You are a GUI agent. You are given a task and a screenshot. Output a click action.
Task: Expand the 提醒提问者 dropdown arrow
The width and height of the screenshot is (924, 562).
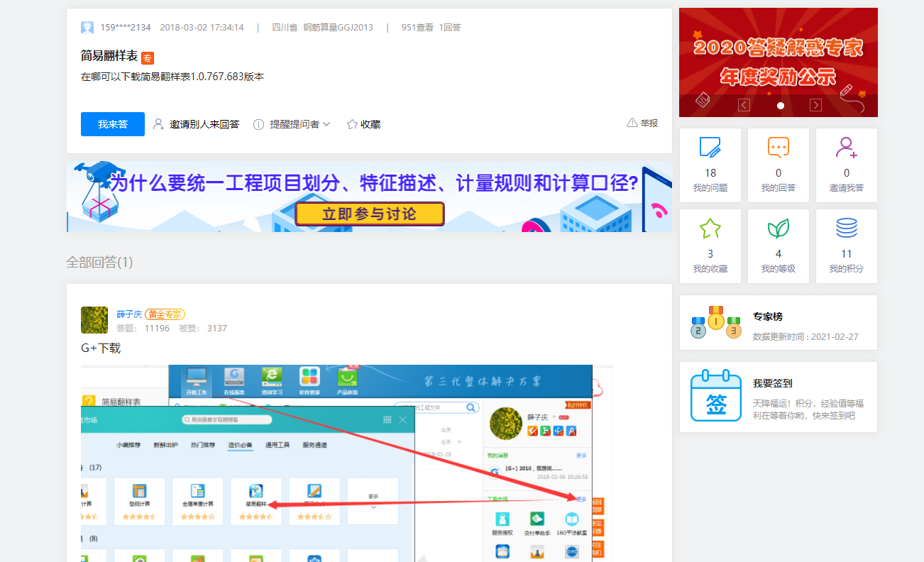(326, 124)
